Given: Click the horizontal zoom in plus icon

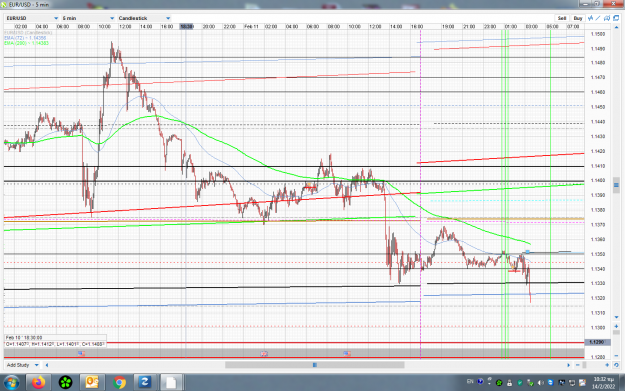Looking at the screenshot, I should pos(607,365).
